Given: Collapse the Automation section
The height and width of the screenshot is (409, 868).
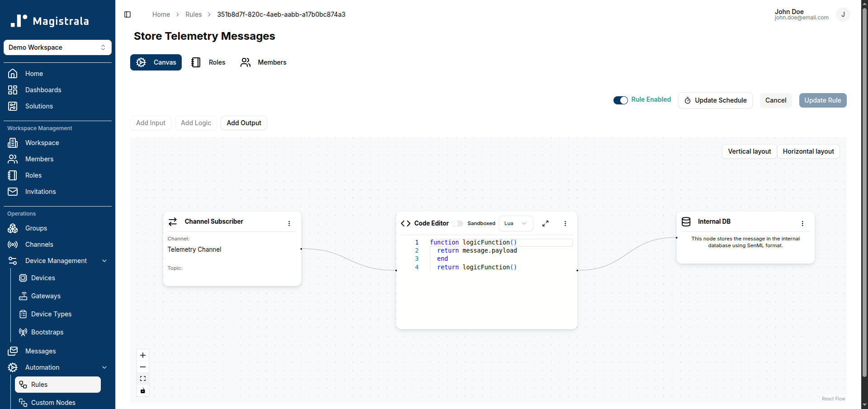Looking at the screenshot, I should pos(104,367).
